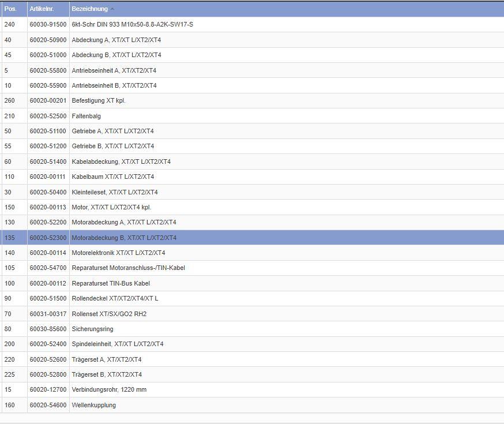Pick the Kleinteileset row

tap(115, 192)
